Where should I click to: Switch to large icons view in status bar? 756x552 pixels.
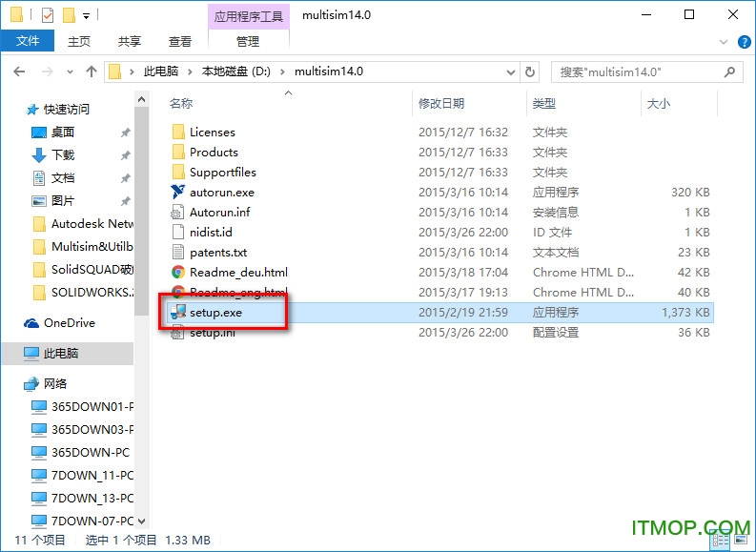click(x=741, y=541)
